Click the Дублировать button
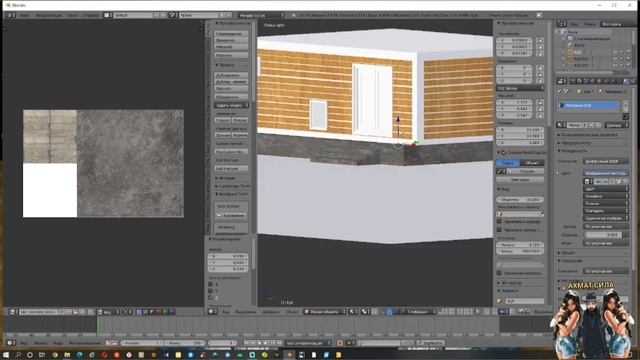640x360 pixels. point(231,76)
